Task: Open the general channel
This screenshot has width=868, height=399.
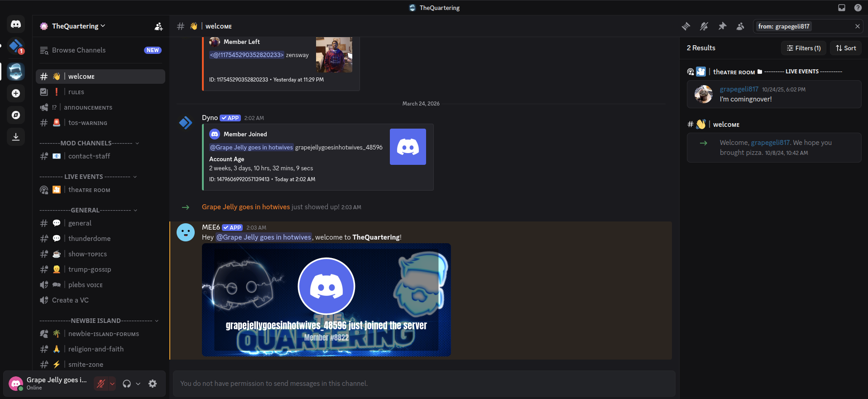Action: click(x=101, y=223)
